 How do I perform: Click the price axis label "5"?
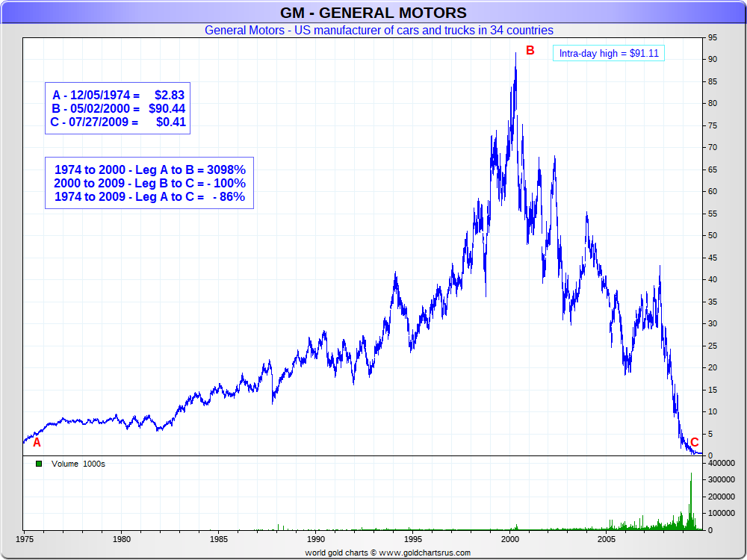711,434
